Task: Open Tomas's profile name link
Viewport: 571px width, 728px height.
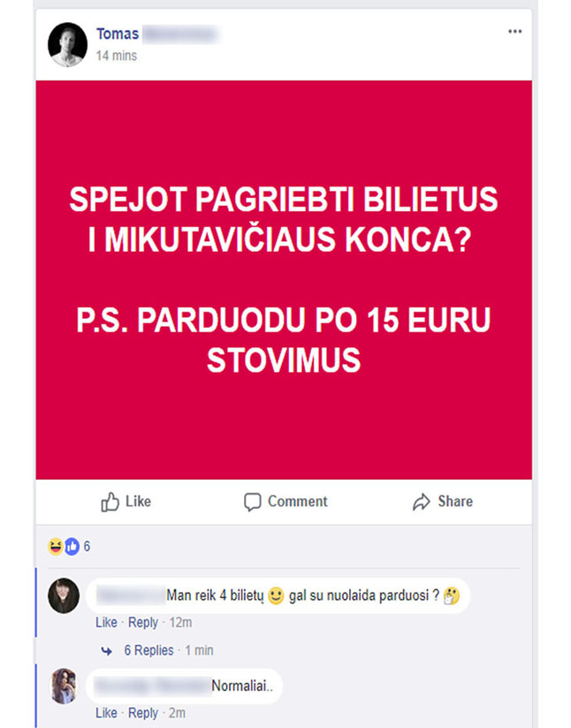Action: coord(118,34)
